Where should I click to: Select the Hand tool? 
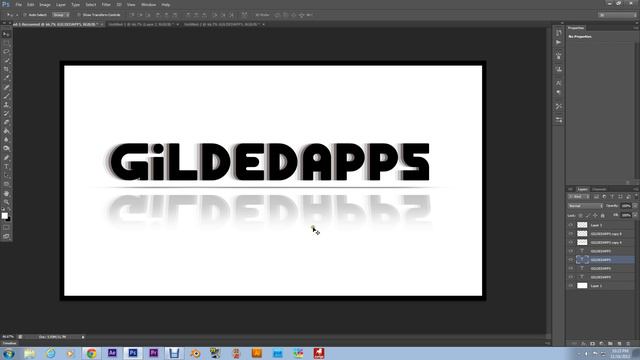pos(6,193)
